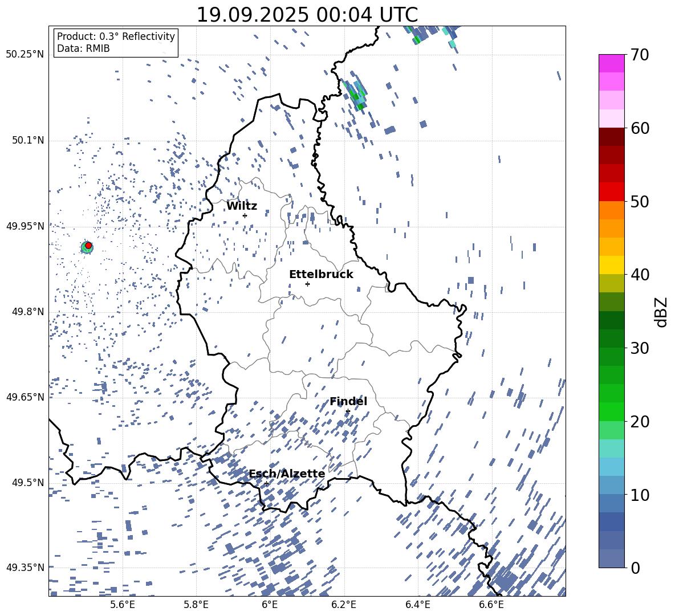
Task: Click the title 19.09.2025 00:04 UTC
Action: 307,15
